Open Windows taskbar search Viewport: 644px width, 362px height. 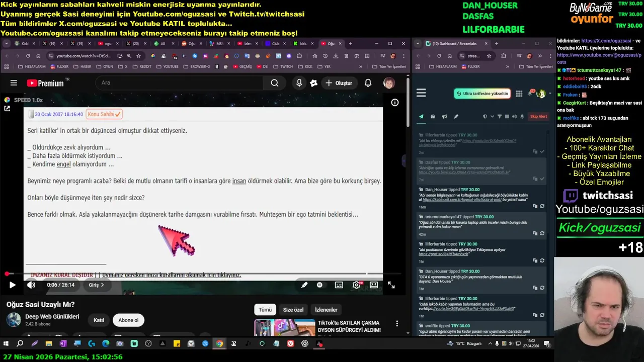[20, 344]
